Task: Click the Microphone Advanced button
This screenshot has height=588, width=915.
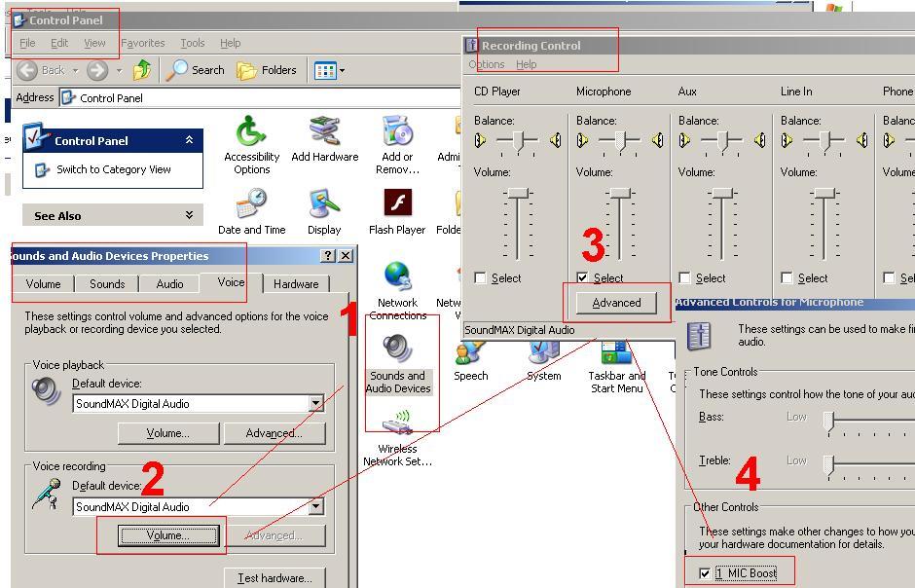Action: click(616, 303)
